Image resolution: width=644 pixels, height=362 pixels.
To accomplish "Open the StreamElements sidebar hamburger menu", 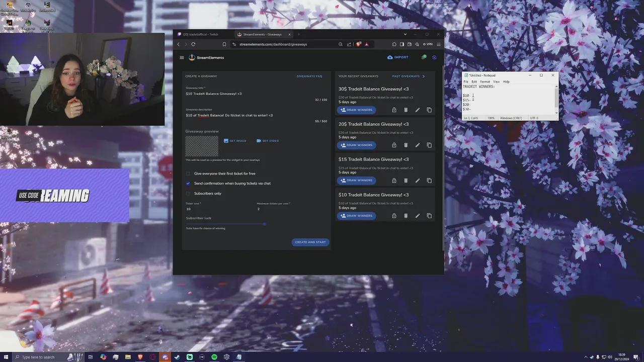I will pos(182,57).
